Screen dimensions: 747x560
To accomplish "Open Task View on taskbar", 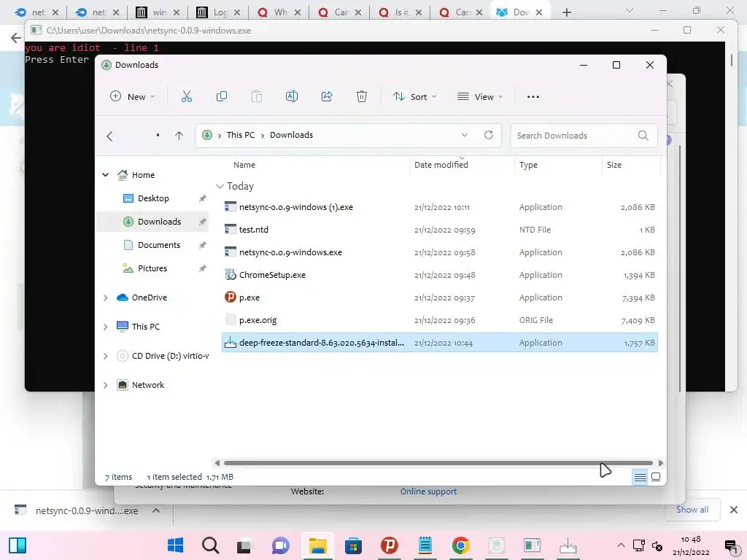I will (x=244, y=545).
